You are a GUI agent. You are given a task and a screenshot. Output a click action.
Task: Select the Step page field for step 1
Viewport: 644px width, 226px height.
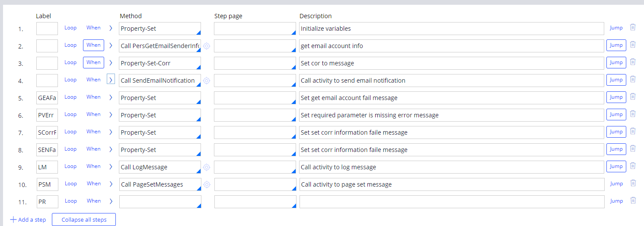[x=255, y=29]
